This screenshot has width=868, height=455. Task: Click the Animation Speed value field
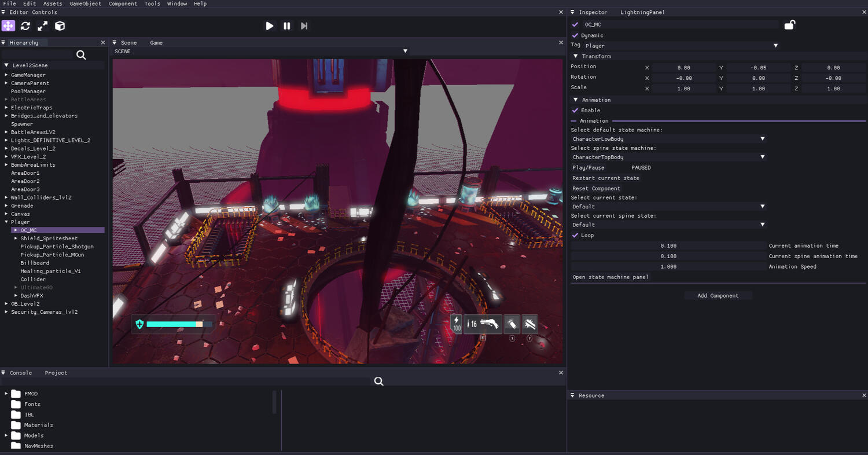668,267
